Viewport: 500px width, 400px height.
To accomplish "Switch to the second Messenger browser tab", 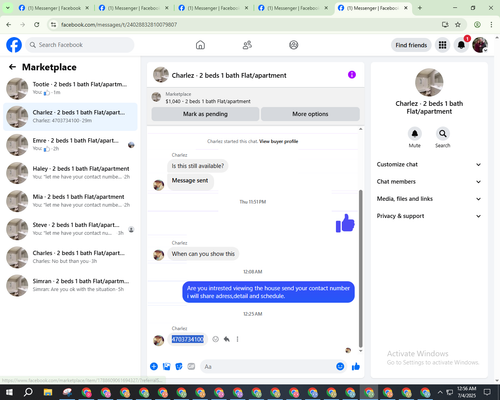I will pos(134,8).
